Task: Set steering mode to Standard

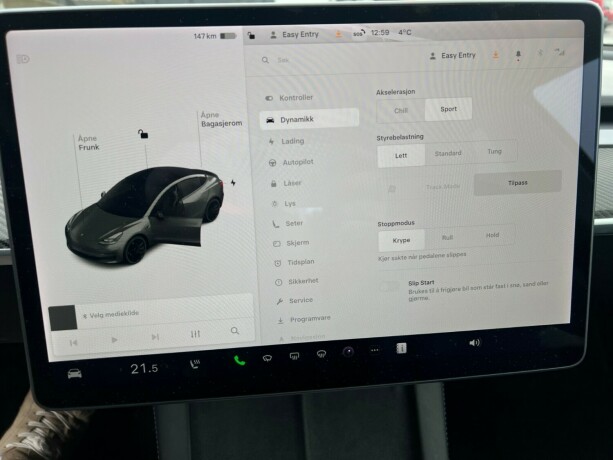Action: [x=448, y=153]
